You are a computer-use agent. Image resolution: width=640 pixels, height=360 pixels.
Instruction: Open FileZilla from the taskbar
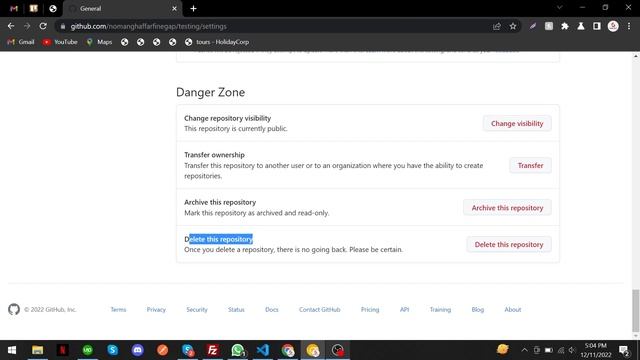click(x=213, y=350)
